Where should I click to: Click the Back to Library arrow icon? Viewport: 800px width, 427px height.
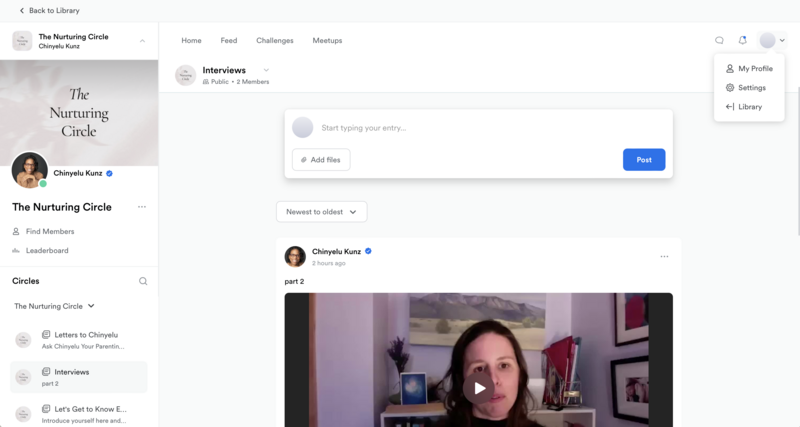21,10
